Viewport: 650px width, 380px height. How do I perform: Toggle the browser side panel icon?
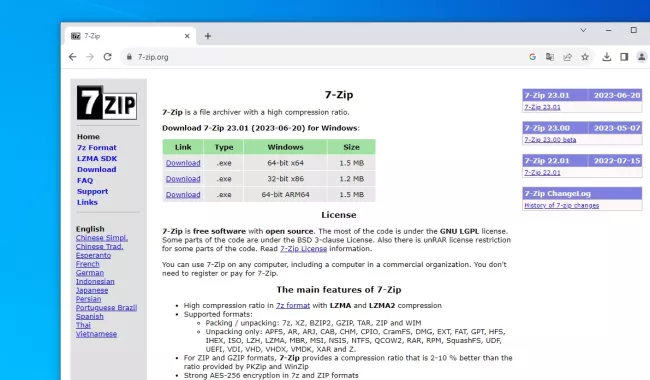(x=624, y=57)
